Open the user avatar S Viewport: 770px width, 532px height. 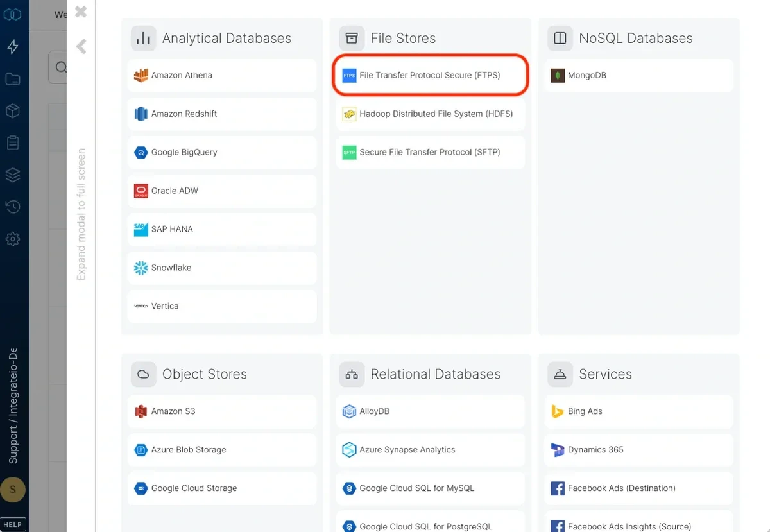(x=13, y=490)
